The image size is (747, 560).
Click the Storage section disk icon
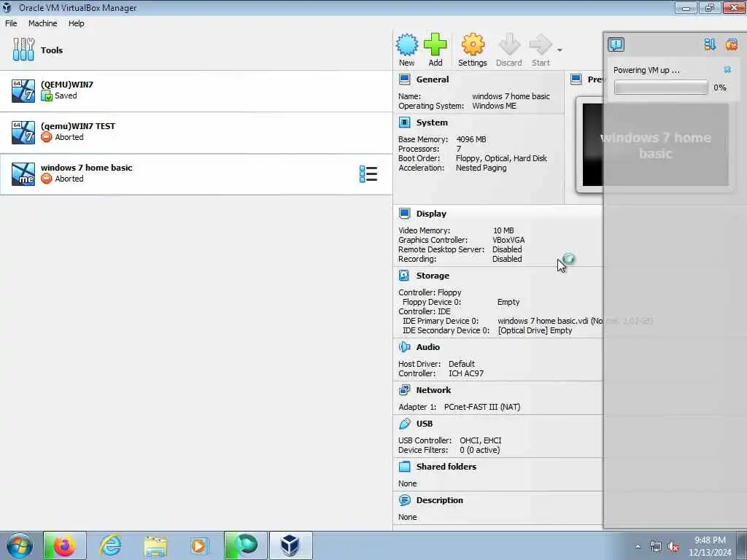coord(404,275)
